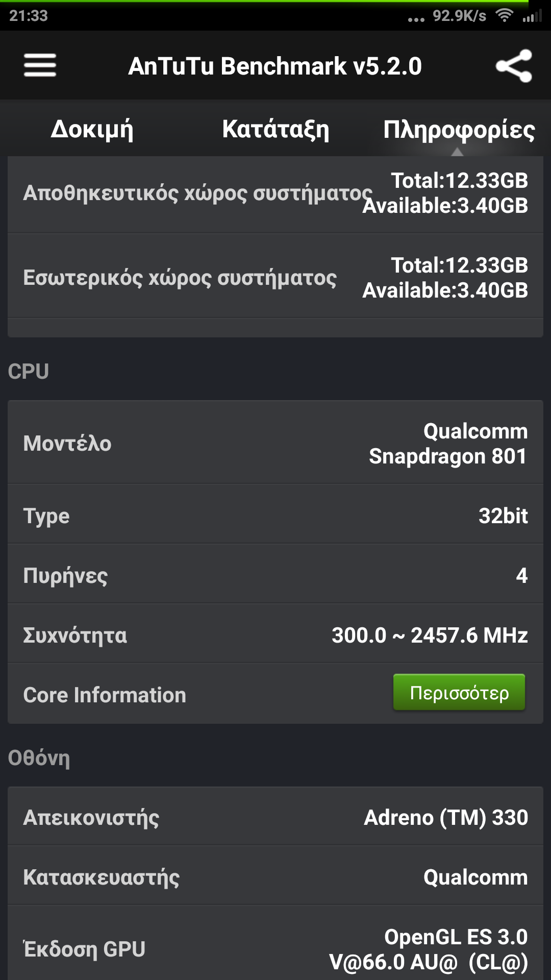551x980 pixels.
Task: Switch to the Δοκιμή tab
Action: tap(92, 129)
